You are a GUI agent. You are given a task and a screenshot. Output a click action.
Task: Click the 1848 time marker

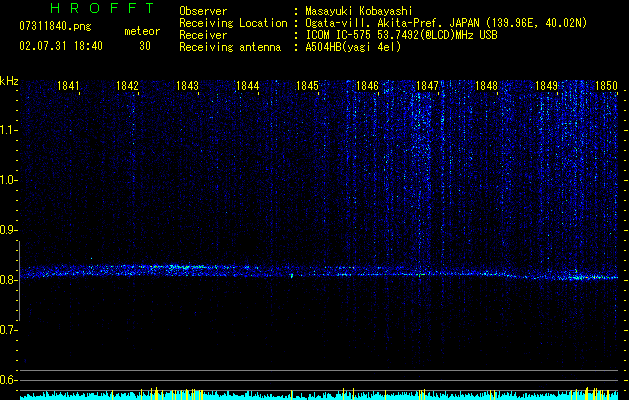coord(487,86)
